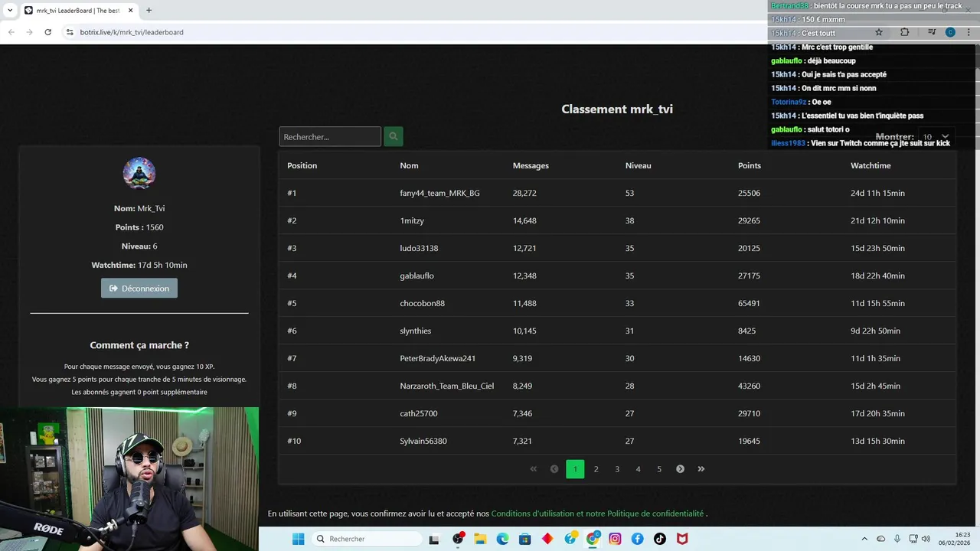Open the Chrome profile avatar C
Screen dimensions: 980x551
pyautogui.click(x=950, y=32)
